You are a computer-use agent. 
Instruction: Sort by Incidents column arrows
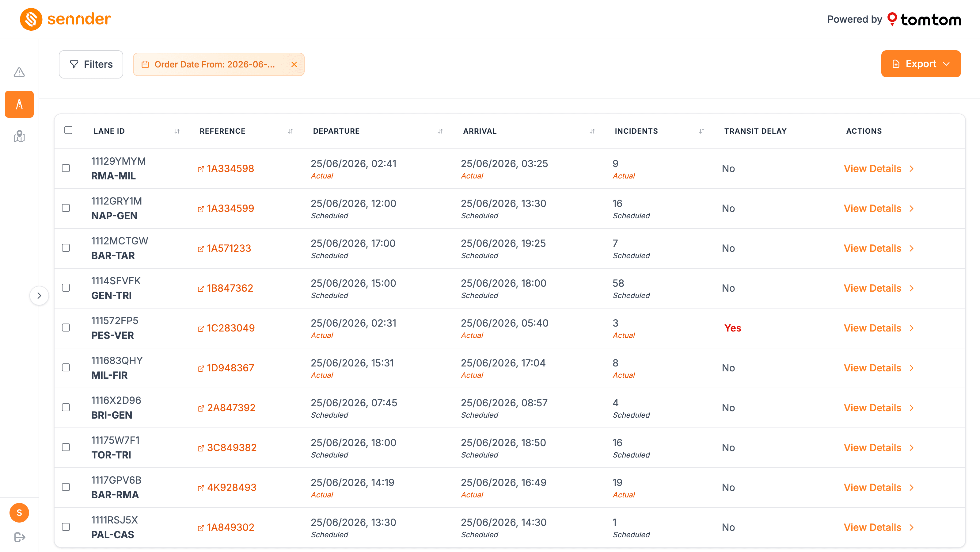[701, 131]
